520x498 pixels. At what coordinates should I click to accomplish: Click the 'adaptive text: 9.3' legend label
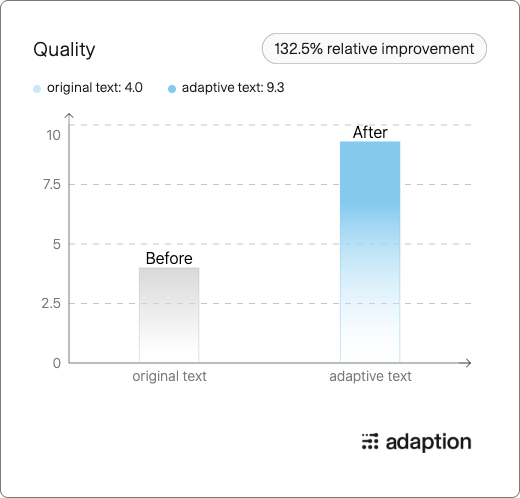click(233, 88)
